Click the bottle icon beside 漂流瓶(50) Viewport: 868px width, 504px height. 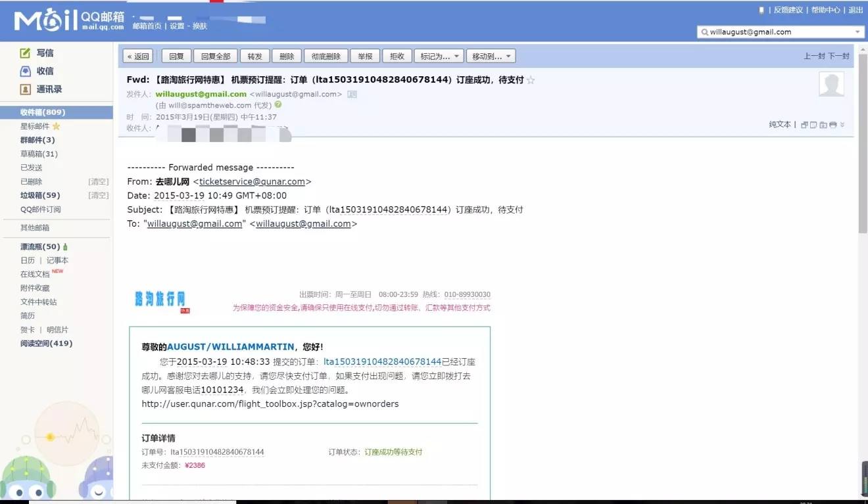click(x=65, y=247)
